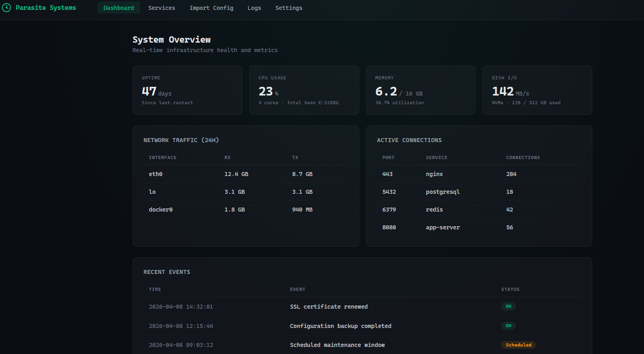Select the redis port 6379 row
644x354 pixels.
(x=479, y=210)
